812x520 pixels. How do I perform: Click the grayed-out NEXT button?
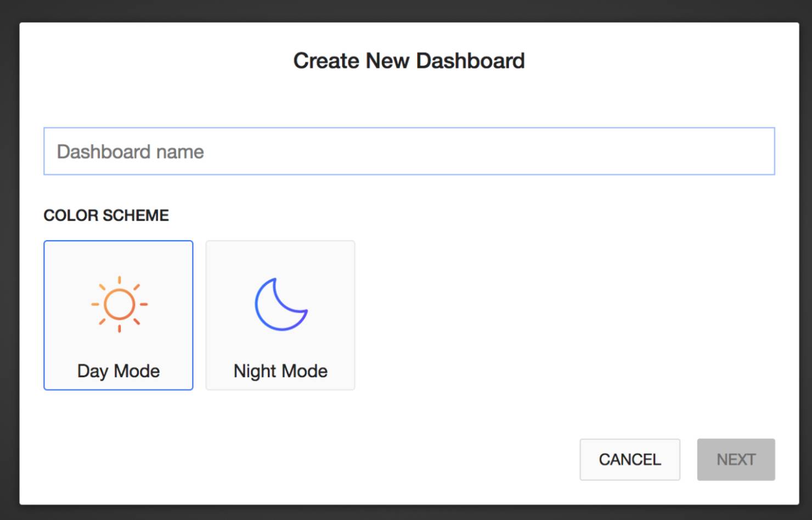click(x=736, y=460)
